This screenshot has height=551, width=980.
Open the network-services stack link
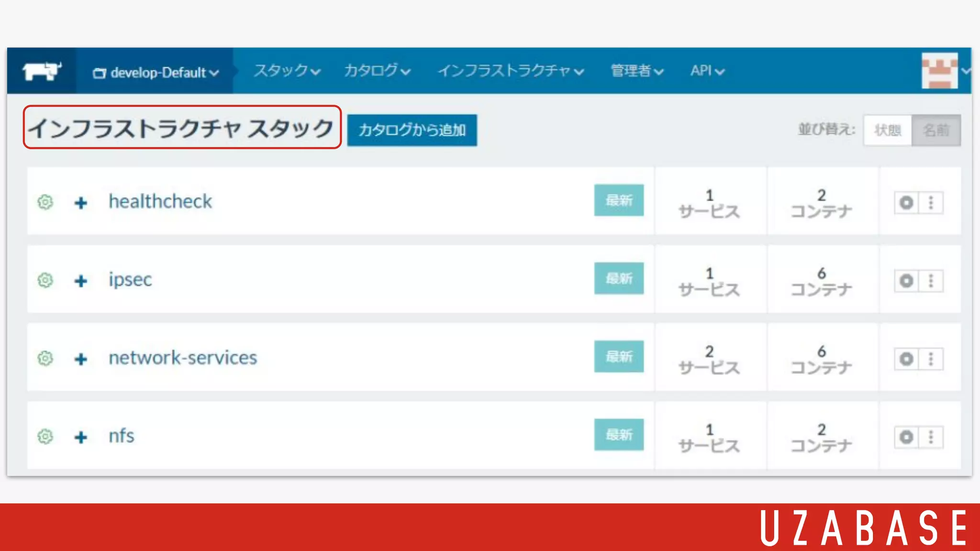tap(183, 358)
